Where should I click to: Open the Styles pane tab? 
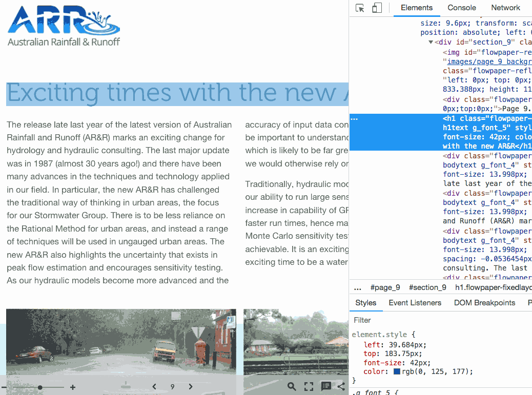point(366,303)
